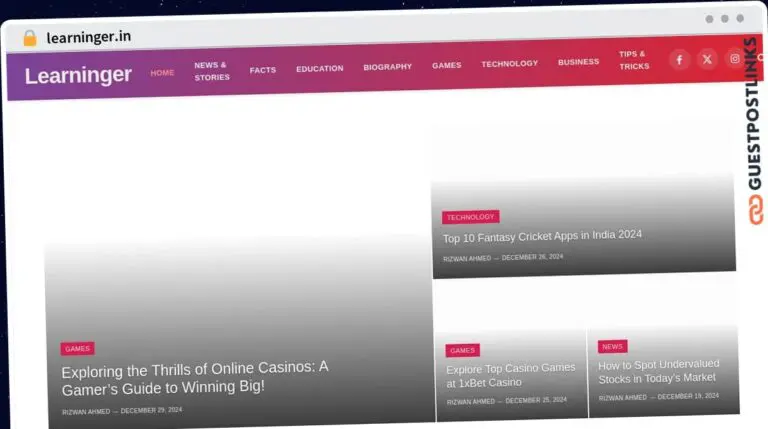Open the Technology menu item
Image resolution: width=768 pixels, height=429 pixels.
coord(509,64)
